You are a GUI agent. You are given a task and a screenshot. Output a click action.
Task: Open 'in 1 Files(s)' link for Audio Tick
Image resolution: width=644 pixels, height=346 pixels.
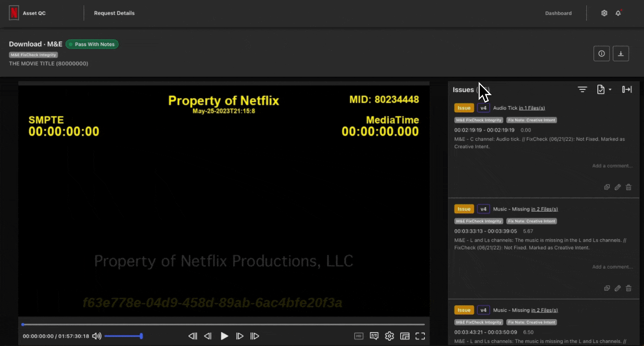coord(532,108)
